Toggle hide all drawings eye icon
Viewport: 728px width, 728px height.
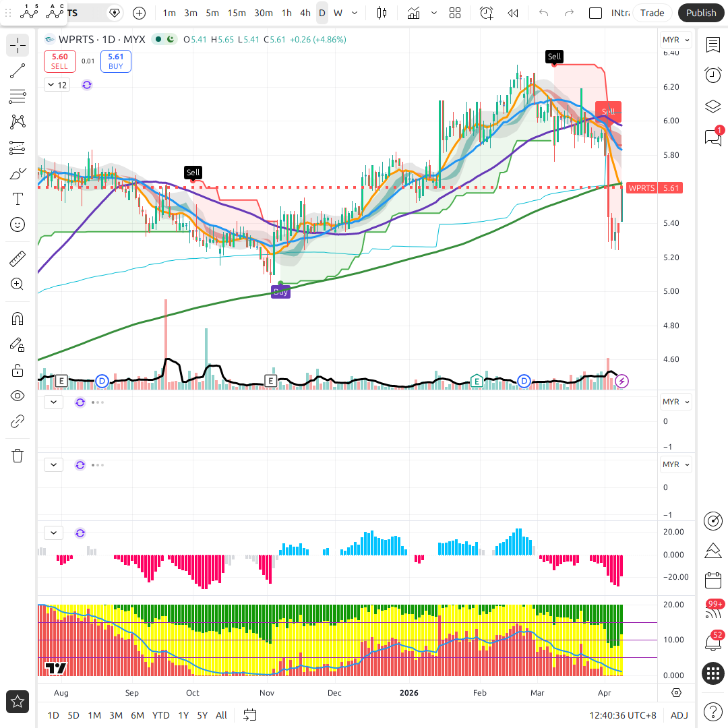pos(18,396)
